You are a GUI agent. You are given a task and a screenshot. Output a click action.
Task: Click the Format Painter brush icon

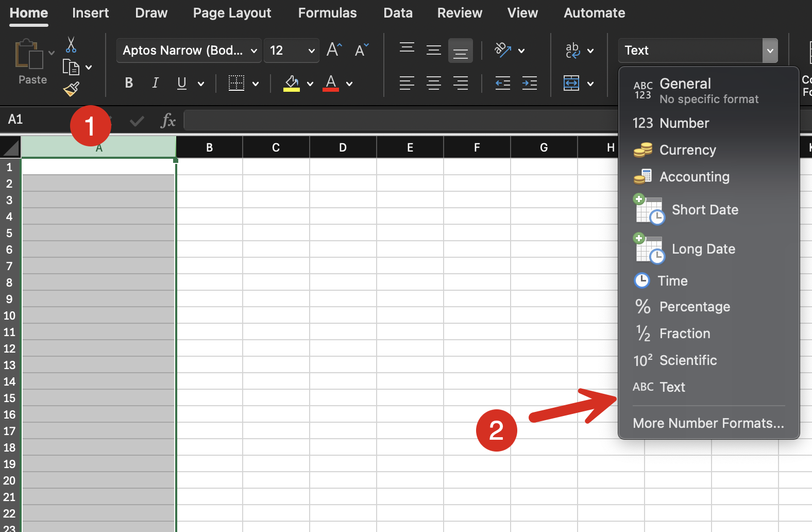[71, 89]
